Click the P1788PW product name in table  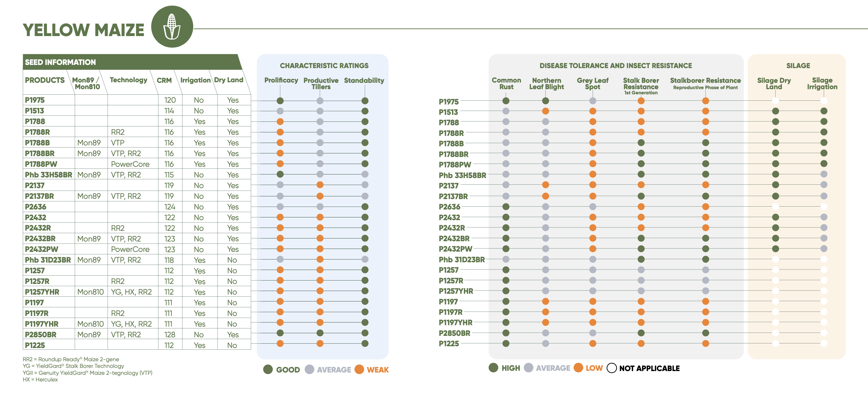tap(41, 164)
